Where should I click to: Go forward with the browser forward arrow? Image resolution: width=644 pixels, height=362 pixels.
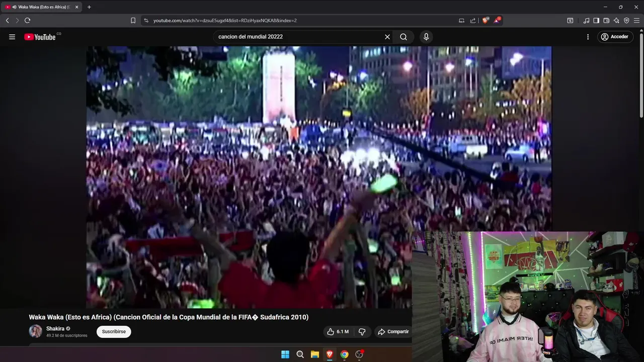(x=17, y=21)
